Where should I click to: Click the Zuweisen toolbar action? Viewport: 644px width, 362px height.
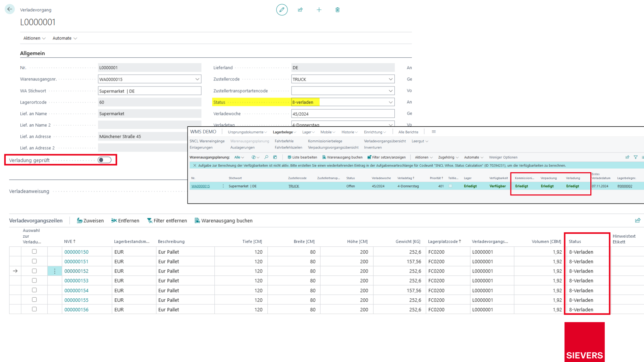(x=90, y=221)
